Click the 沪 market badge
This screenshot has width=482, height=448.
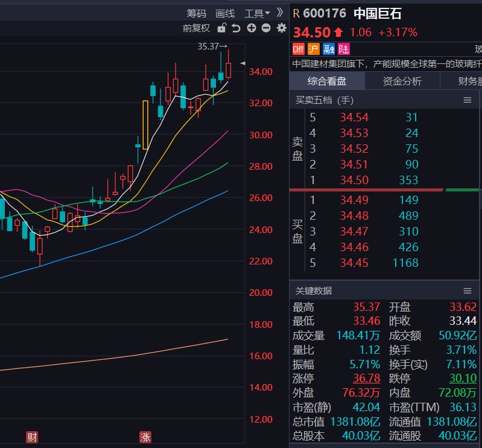click(314, 50)
